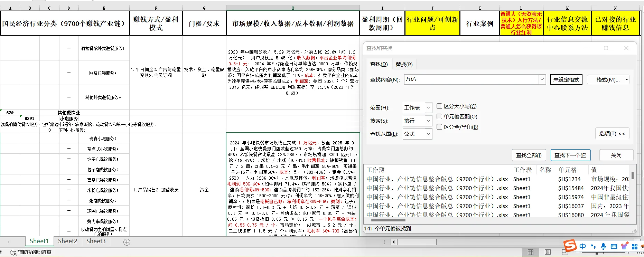Sort results by 值 column header

pos(609,170)
